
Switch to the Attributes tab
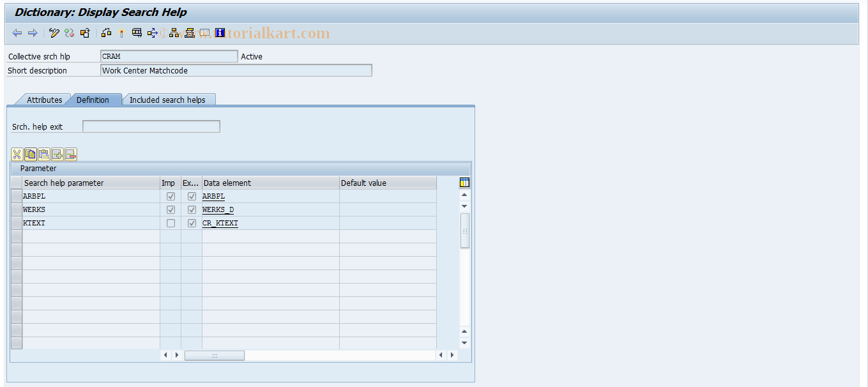click(43, 100)
